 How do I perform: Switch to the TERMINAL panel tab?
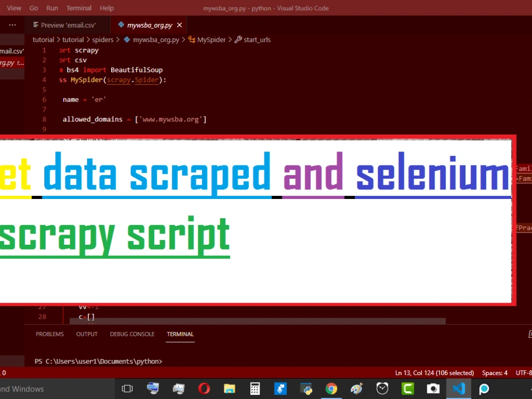pos(180,334)
